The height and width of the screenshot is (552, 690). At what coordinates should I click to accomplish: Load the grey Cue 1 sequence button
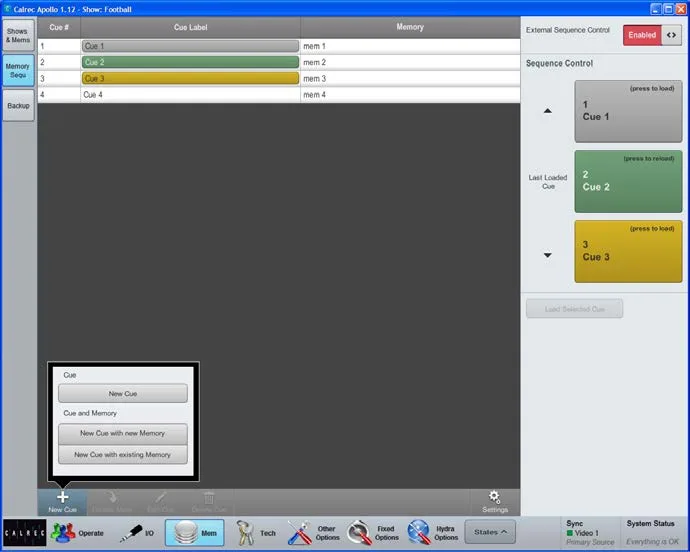(x=628, y=111)
